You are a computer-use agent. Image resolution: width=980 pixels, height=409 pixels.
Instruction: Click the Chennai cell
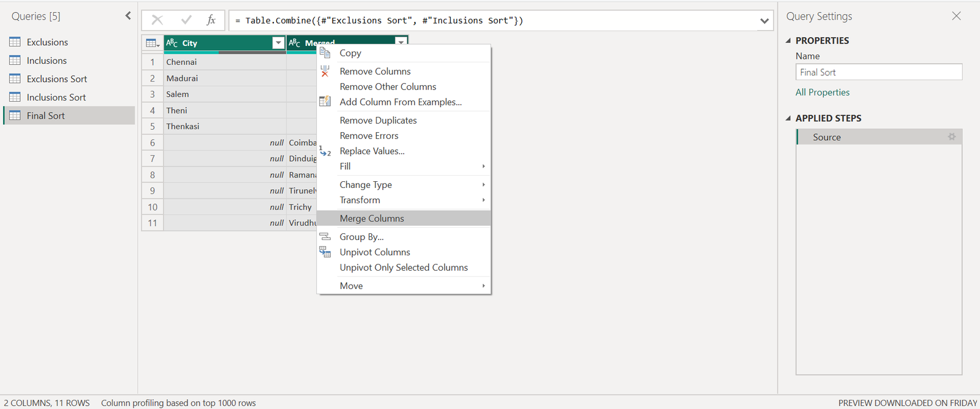tap(225, 62)
